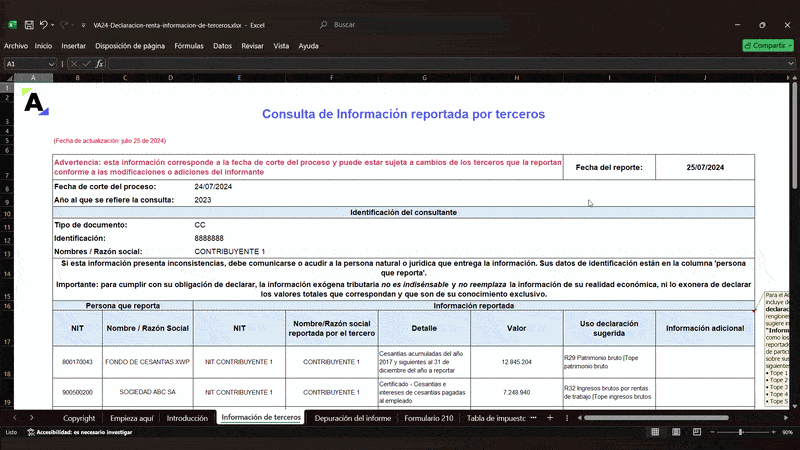This screenshot has height=450, width=800.
Task: Click the Compartir button
Action: [x=768, y=45]
